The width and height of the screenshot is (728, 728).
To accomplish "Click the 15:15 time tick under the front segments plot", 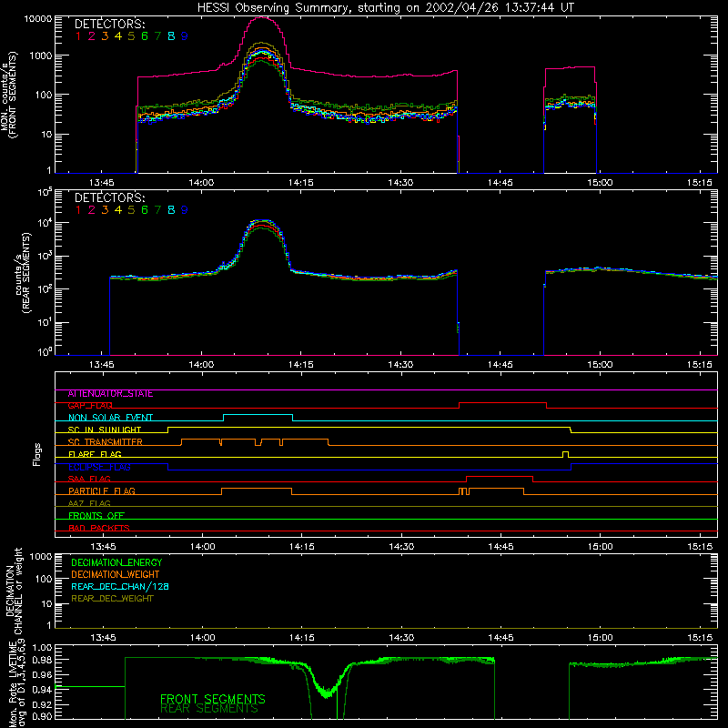I will click(x=699, y=183).
